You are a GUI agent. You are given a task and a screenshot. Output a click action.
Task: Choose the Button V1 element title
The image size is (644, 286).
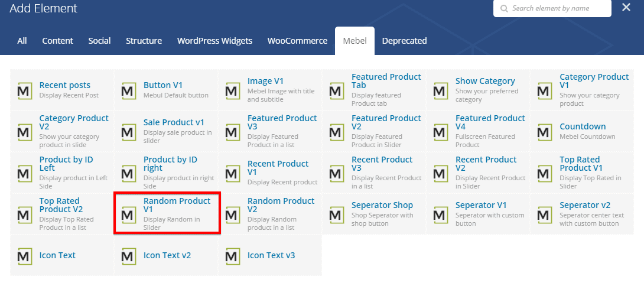(x=163, y=85)
